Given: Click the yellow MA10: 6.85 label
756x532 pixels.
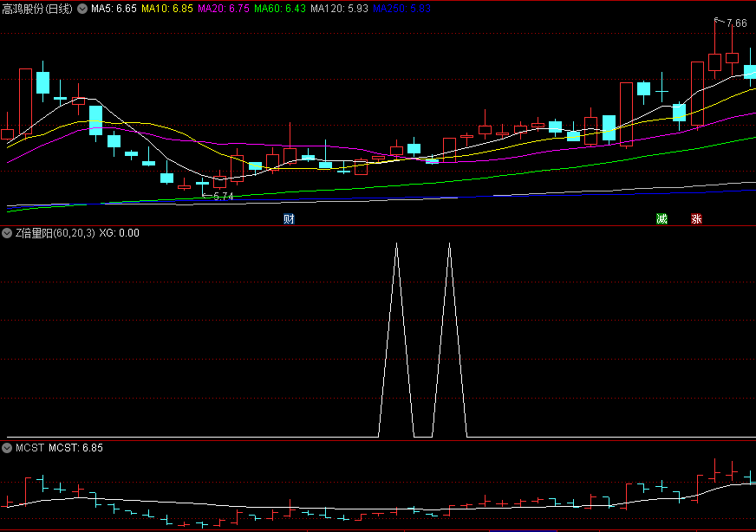Looking at the screenshot, I should tap(167, 9).
